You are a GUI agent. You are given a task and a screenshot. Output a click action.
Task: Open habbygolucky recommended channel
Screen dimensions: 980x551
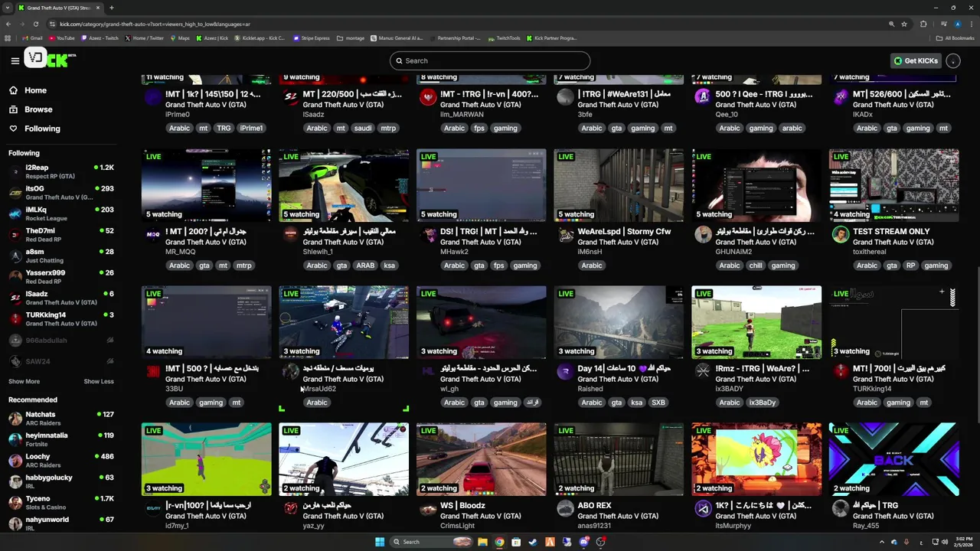tap(61, 481)
